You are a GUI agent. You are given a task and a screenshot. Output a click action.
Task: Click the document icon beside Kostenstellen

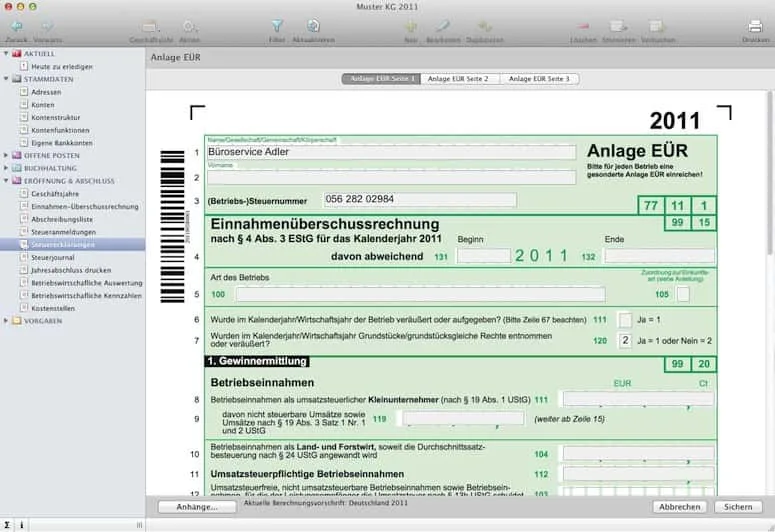point(24,308)
